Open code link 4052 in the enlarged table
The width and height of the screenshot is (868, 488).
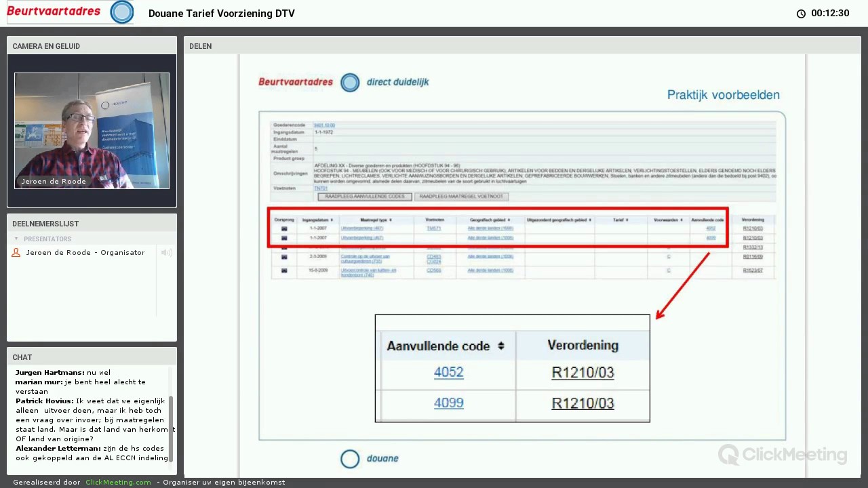[448, 373]
